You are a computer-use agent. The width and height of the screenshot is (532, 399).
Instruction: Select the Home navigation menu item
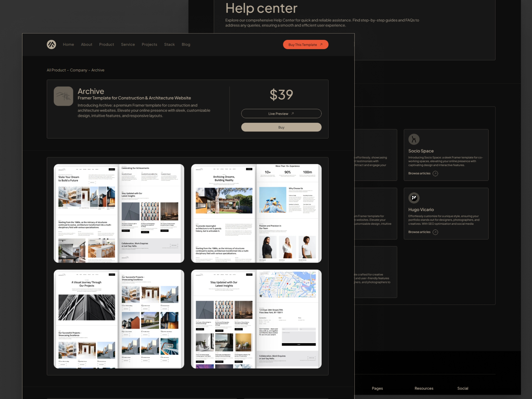[x=68, y=44]
